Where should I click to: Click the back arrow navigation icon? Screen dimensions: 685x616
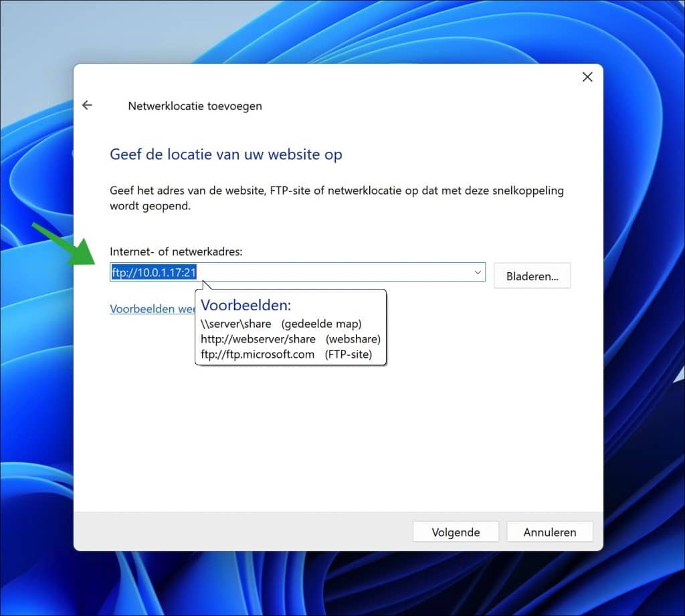pyautogui.click(x=87, y=105)
